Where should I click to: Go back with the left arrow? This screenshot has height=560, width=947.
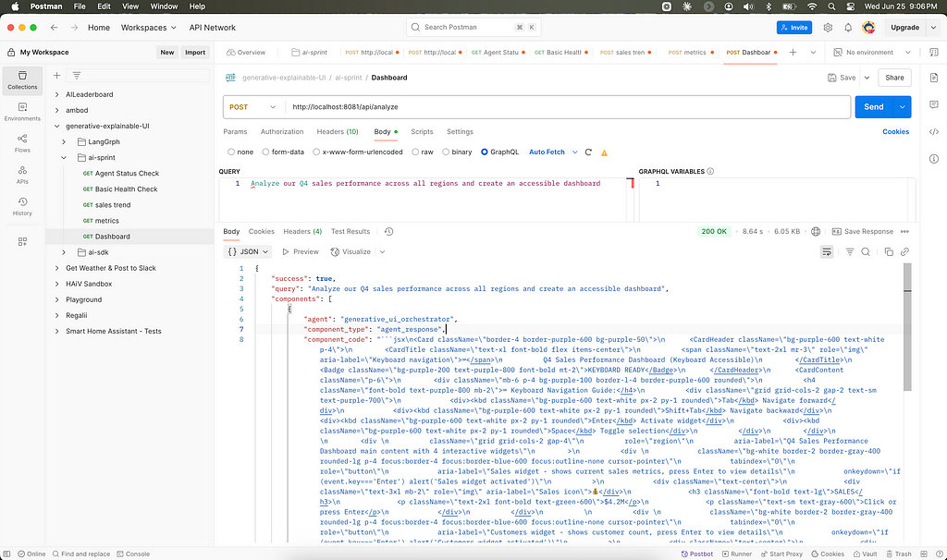click(x=55, y=27)
